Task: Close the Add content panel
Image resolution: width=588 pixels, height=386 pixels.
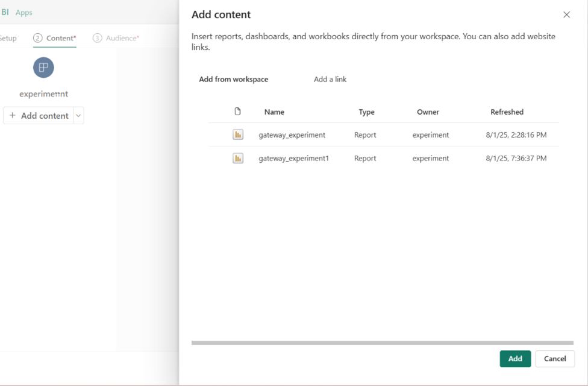Action: tap(566, 15)
